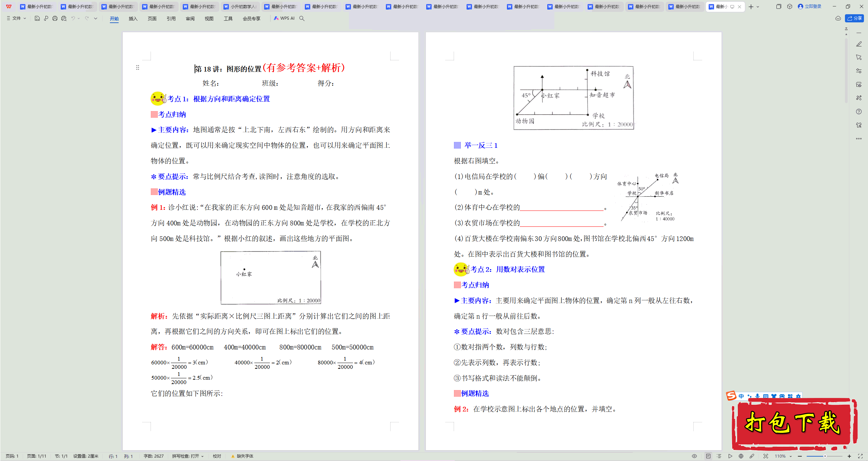The width and height of the screenshot is (868, 461).
Task: Choose the selection cursor tool in sidebar
Action: pyautogui.click(x=859, y=57)
